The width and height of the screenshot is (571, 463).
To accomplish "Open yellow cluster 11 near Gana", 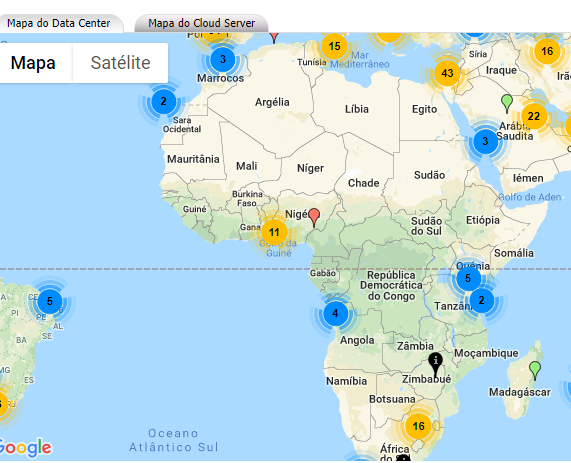I will point(274,232).
